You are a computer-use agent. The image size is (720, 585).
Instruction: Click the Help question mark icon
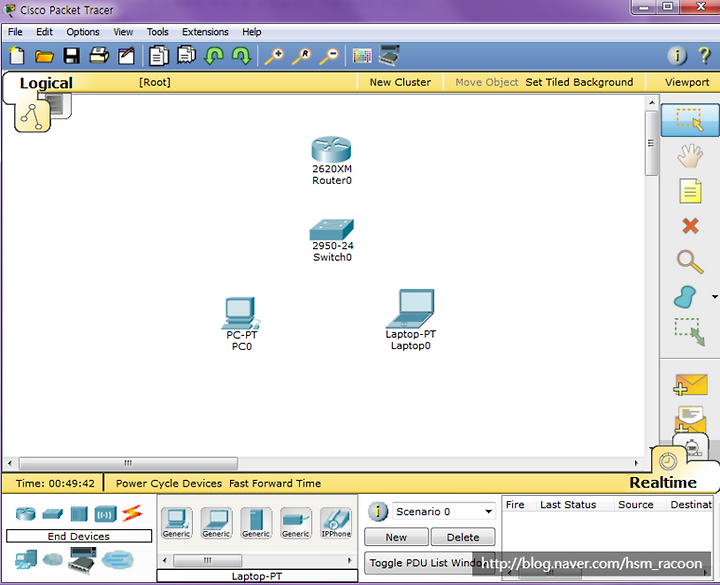[x=704, y=56]
